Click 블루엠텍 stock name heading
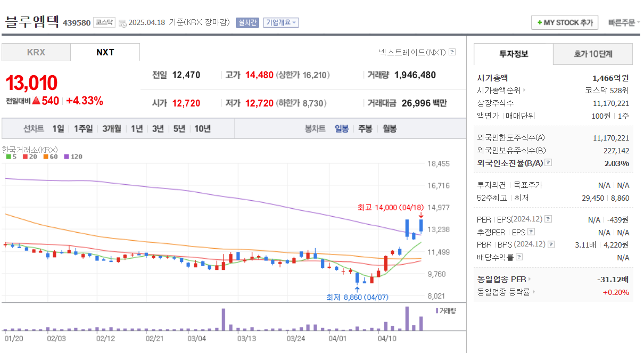Viewport: 644px width, 353px height. pos(32,22)
